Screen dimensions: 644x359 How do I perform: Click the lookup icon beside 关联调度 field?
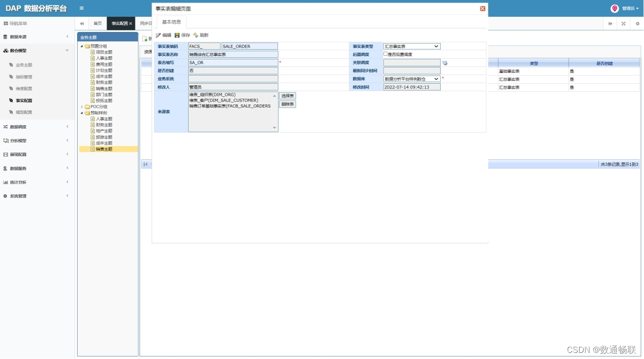(445, 63)
